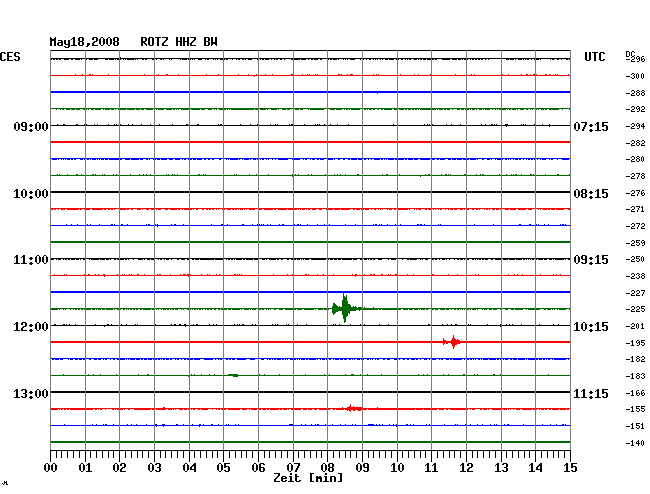650x494 pixels.
Task: Select the station label ROTZ HHZ BW
Action: click(179, 42)
